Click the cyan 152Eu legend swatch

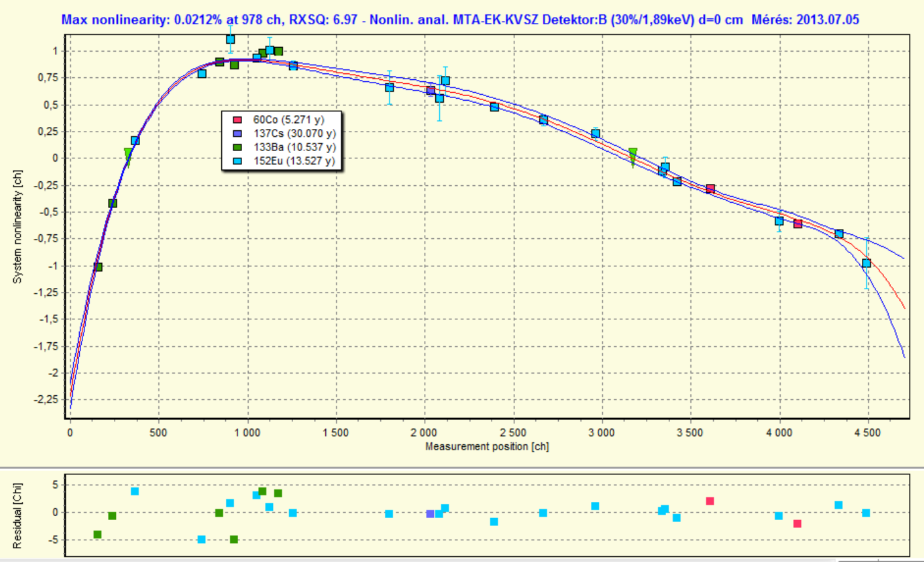click(238, 161)
